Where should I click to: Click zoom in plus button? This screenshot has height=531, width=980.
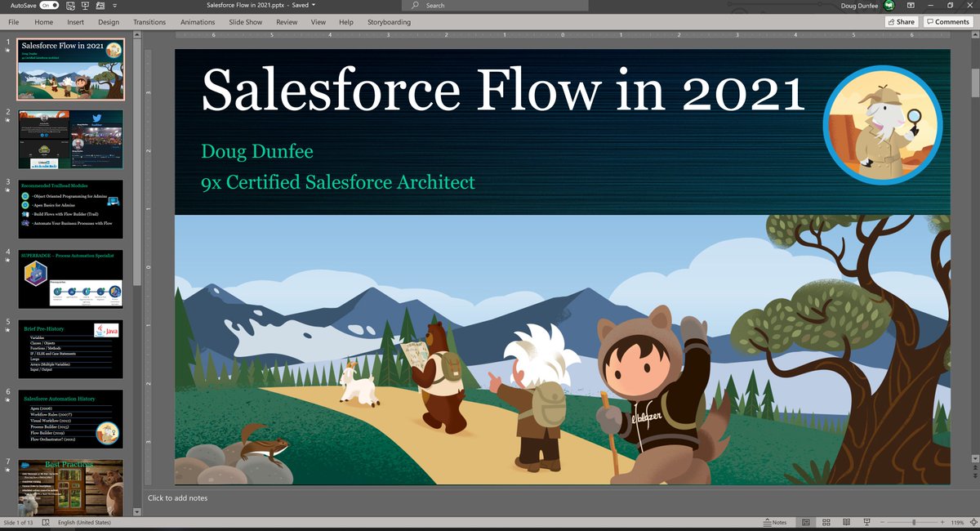[x=942, y=523]
